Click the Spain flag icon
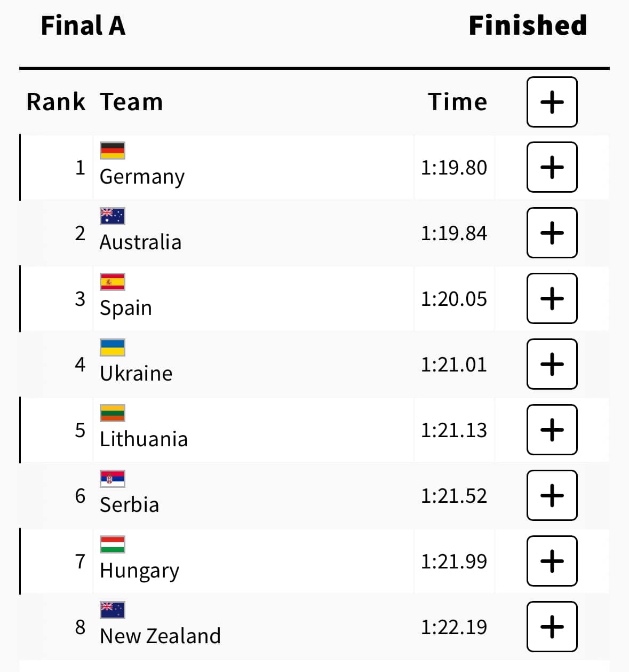629x672 pixels. click(113, 282)
